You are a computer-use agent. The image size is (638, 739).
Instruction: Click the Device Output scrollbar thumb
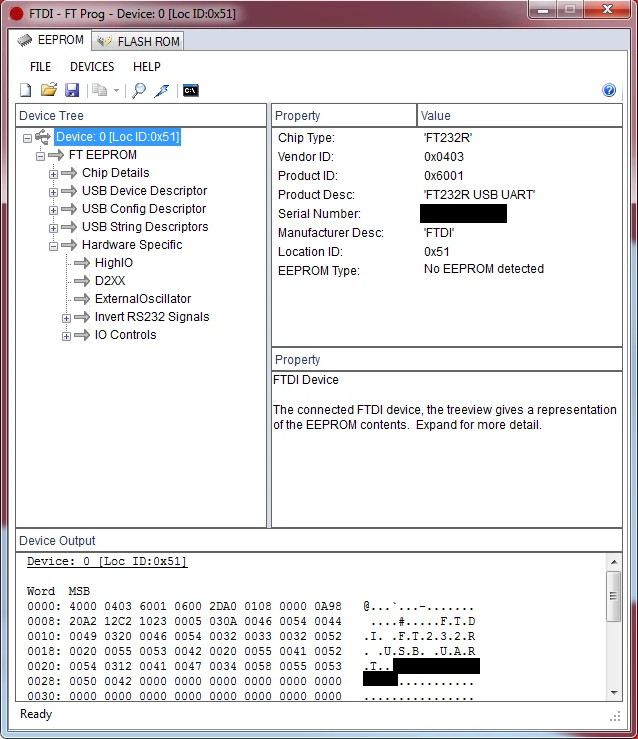(x=613, y=596)
